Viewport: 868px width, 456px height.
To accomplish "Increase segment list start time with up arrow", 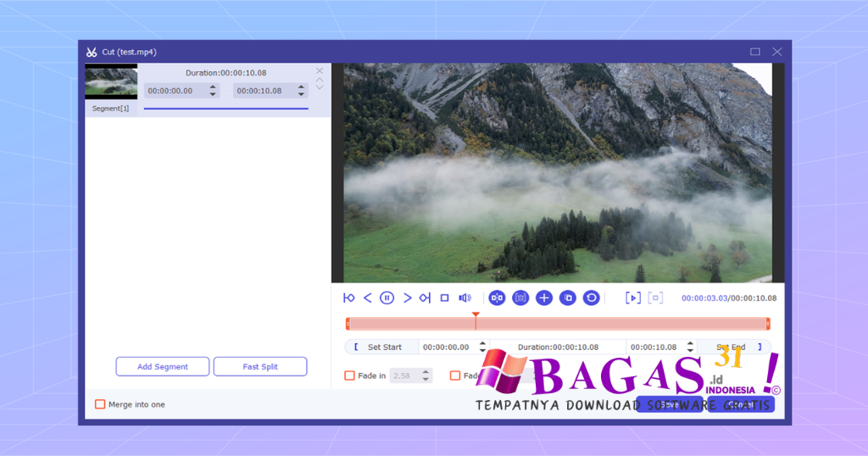I will click(213, 87).
